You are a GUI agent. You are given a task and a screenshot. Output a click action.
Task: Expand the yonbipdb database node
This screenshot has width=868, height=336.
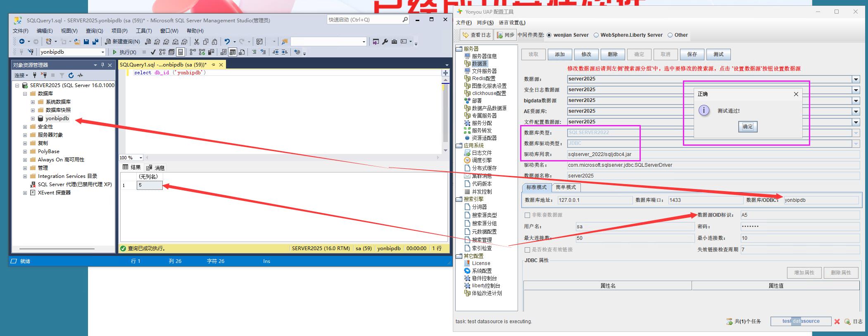(33, 118)
